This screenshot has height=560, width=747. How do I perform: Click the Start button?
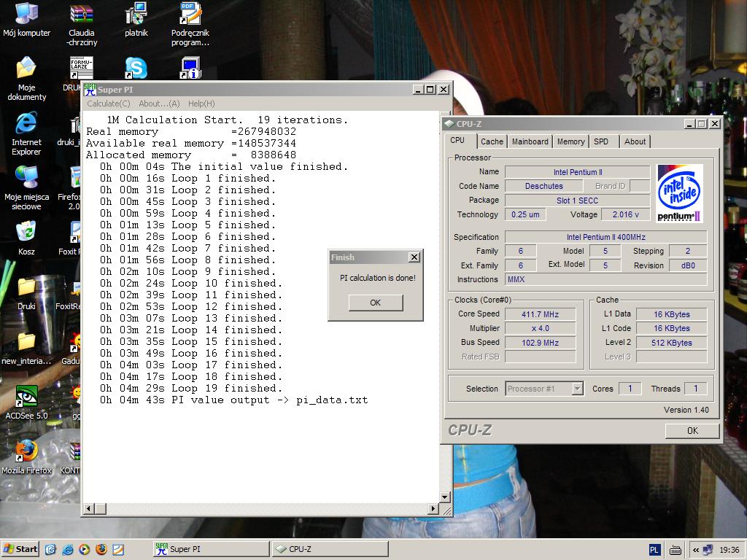pos(20,549)
